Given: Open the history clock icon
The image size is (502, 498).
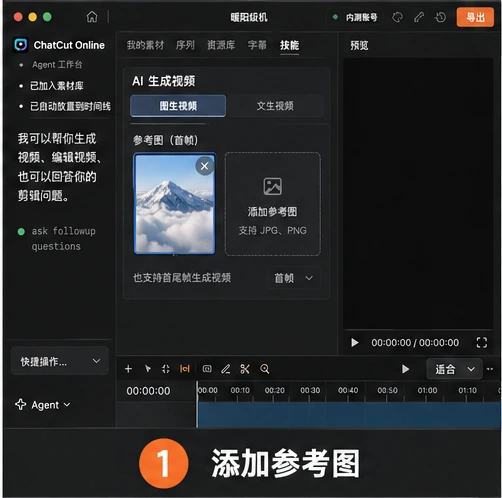Looking at the screenshot, I should (x=441, y=17).
